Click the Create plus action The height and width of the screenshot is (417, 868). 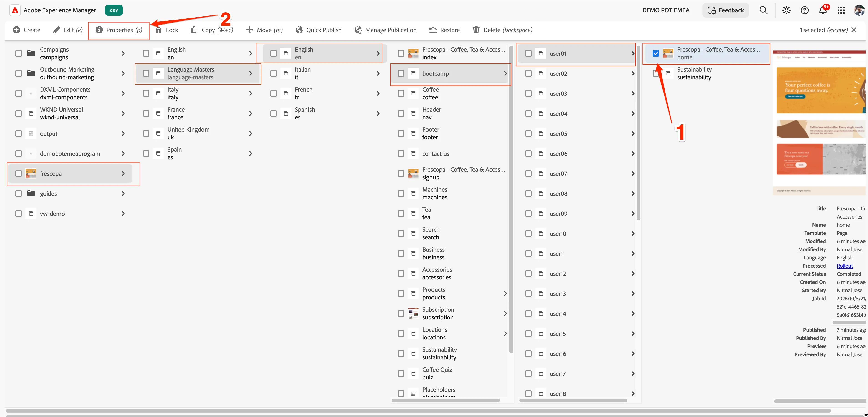[x=26, y=30]
